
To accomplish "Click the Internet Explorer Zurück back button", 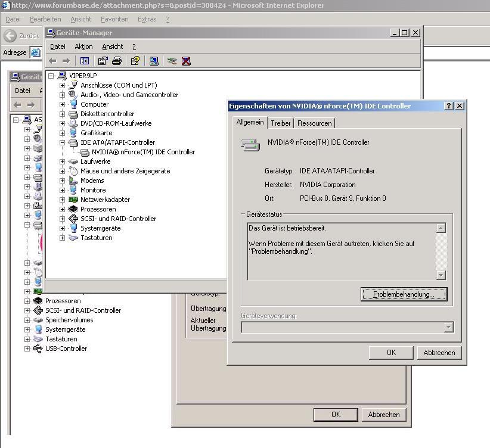I will click(21, 36).
